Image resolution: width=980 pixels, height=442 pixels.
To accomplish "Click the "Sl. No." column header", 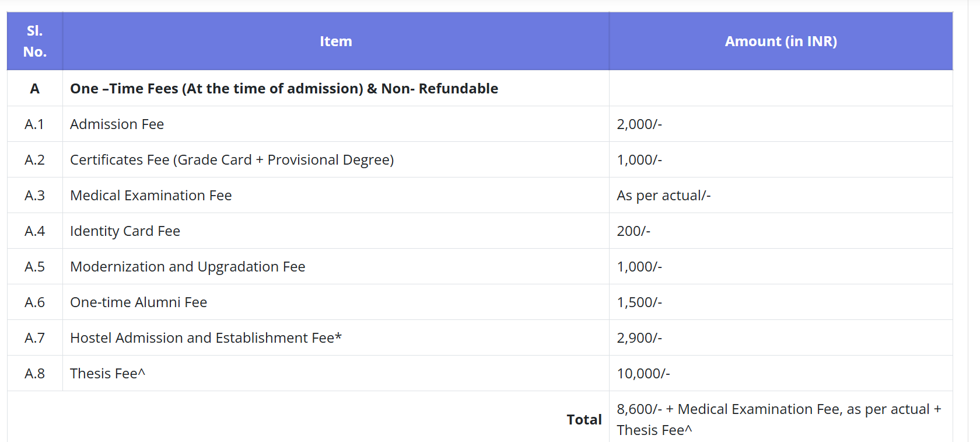I will click(34, 41).
